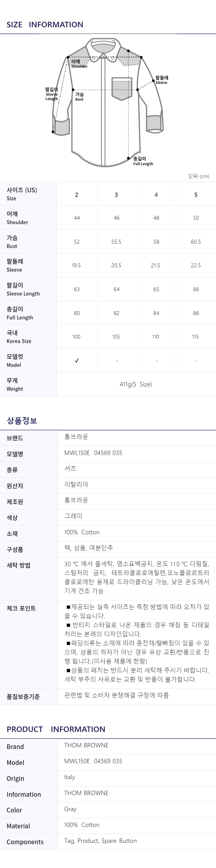This screenshot has height=868, width=216.
Task: Click the SIZE INFORMATION heading
Action: [x=45, y=25]
